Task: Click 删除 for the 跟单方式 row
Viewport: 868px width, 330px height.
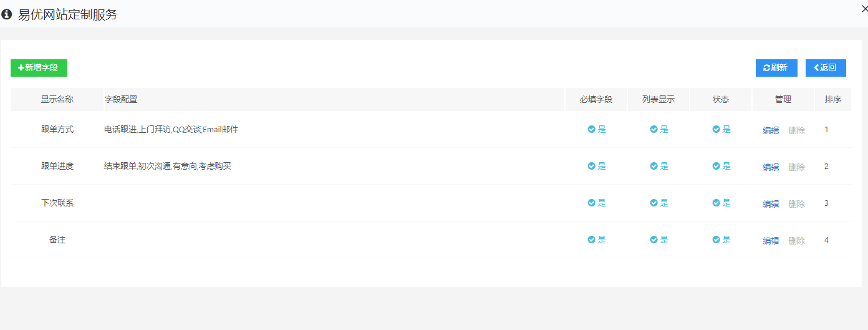Action: 796,130
